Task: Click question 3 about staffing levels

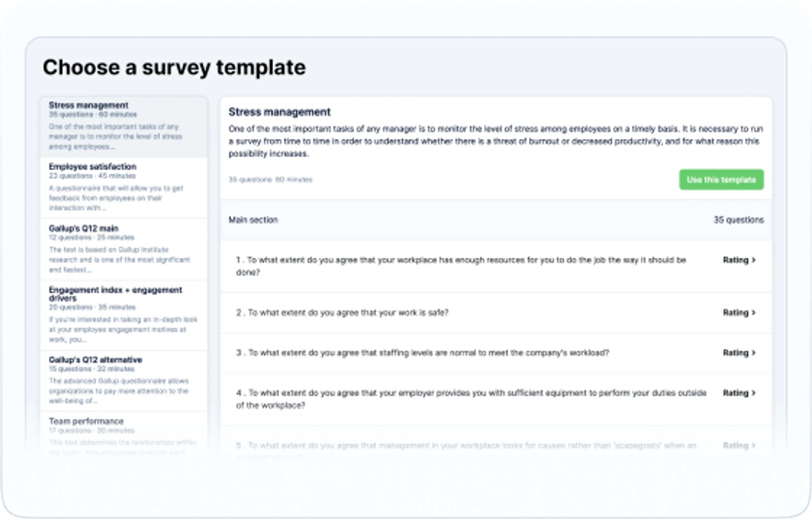Action: 422,353
